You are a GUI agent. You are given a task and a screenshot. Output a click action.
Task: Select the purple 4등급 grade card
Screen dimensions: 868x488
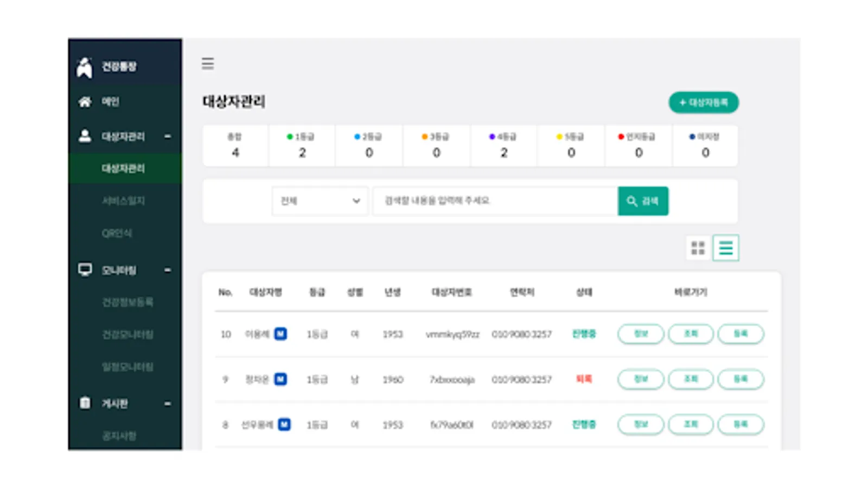[504, 145]
